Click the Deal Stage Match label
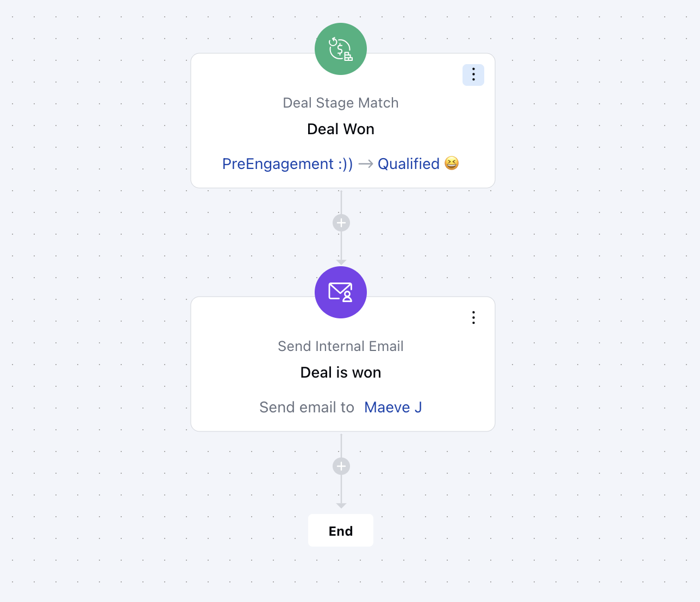The image size is (700, 602). point(341,103)
